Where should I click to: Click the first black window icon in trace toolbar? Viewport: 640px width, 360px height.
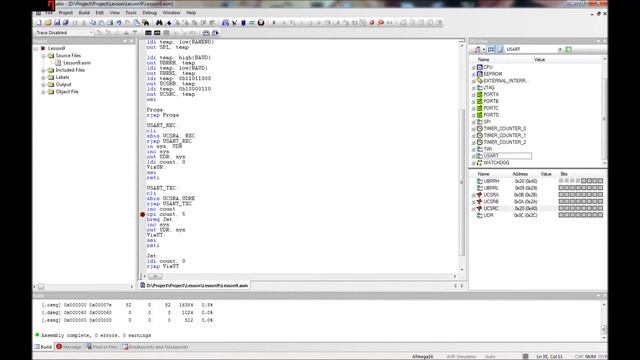(x=149, y=33)
